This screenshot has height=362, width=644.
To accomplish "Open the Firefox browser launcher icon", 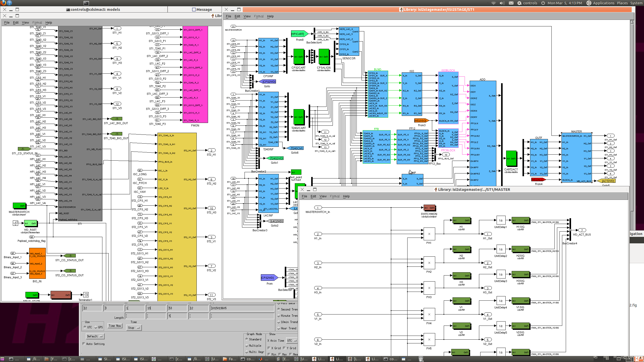I will [x=3, y=3].
